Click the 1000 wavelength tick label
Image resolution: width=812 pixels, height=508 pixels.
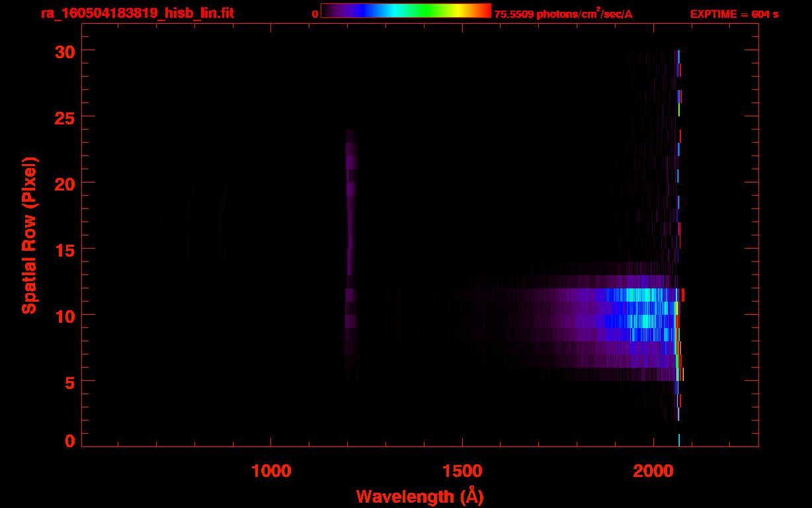(271, 471)
